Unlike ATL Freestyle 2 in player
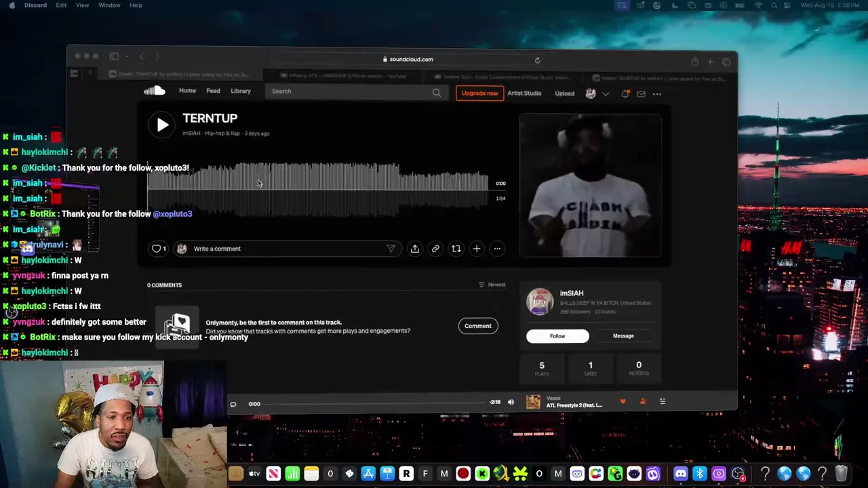868x488 pixels. [623, 402]
